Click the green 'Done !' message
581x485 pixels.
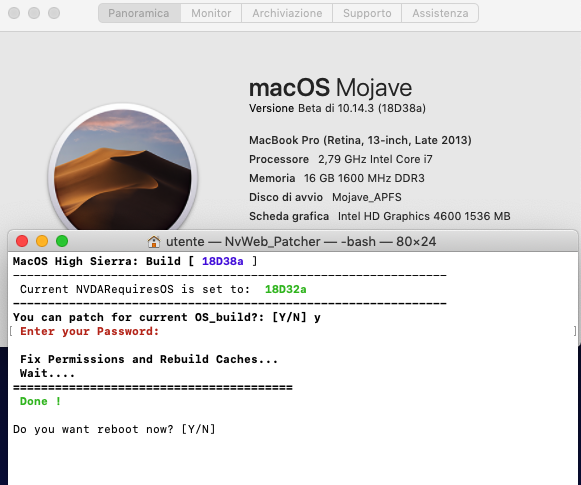pyautogui.click(x=40, y=401)
